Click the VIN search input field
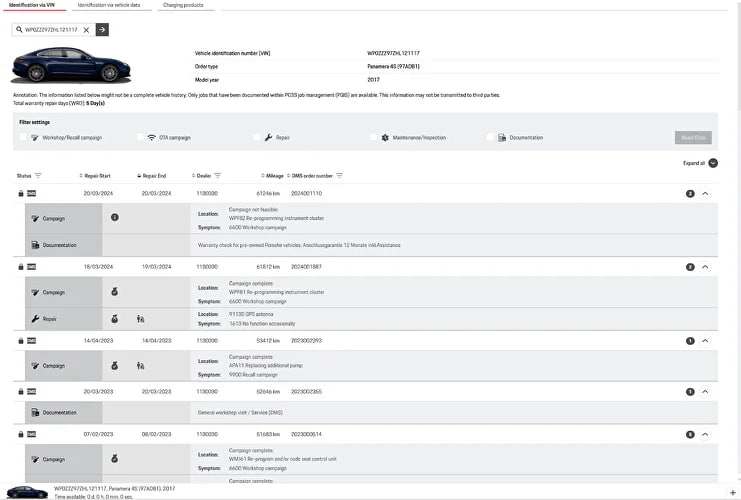Viewport: 741px width, 500px height. point(52,30)
